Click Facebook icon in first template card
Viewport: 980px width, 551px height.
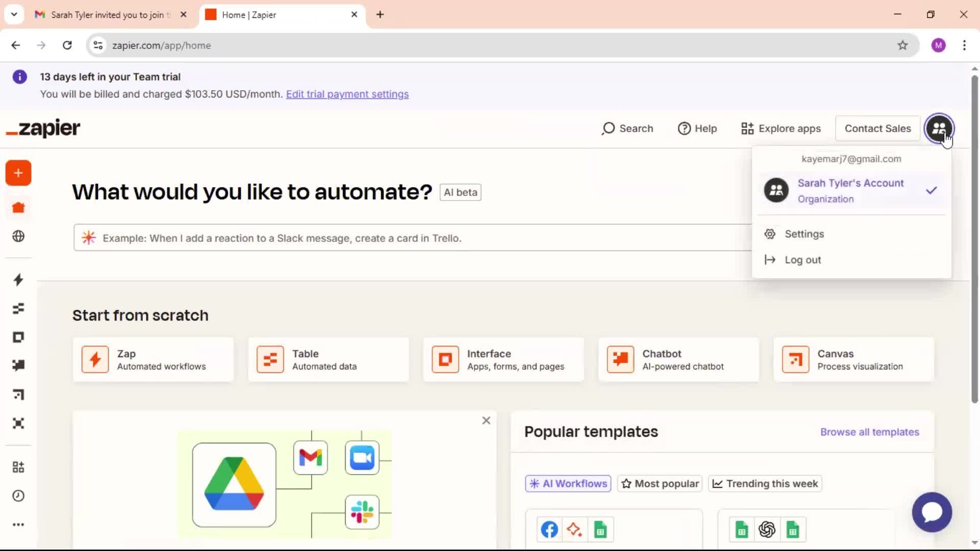(549, 530)
